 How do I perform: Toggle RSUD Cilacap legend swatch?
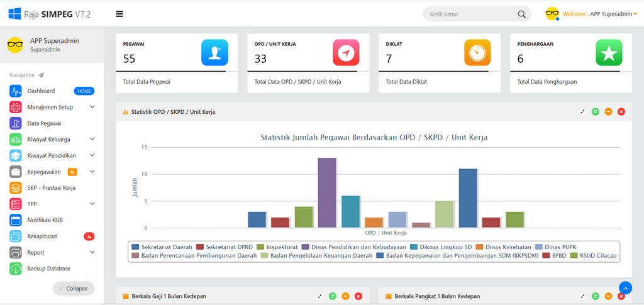coord(574,255)
